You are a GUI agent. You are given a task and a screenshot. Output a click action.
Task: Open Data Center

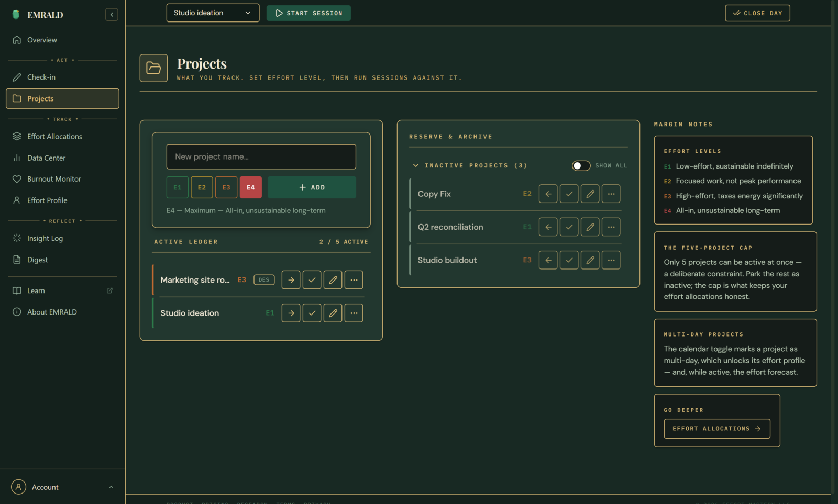pos(62,158)
